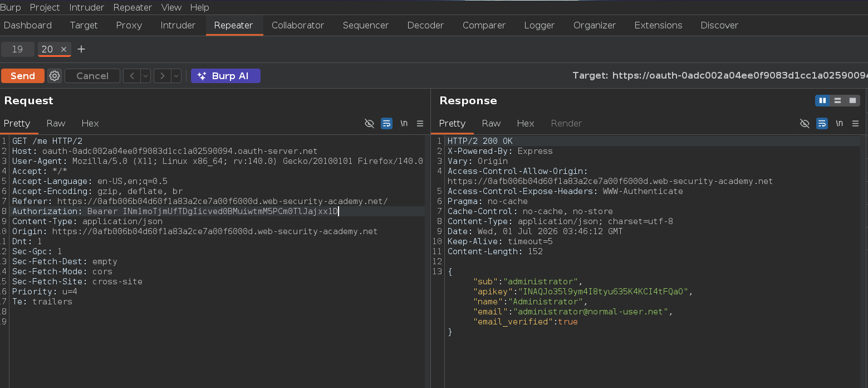Screen dimensions: 868x388
Task: Click the Sec-Fetch-Site: cross-site line
Action: tap(77, 282)
